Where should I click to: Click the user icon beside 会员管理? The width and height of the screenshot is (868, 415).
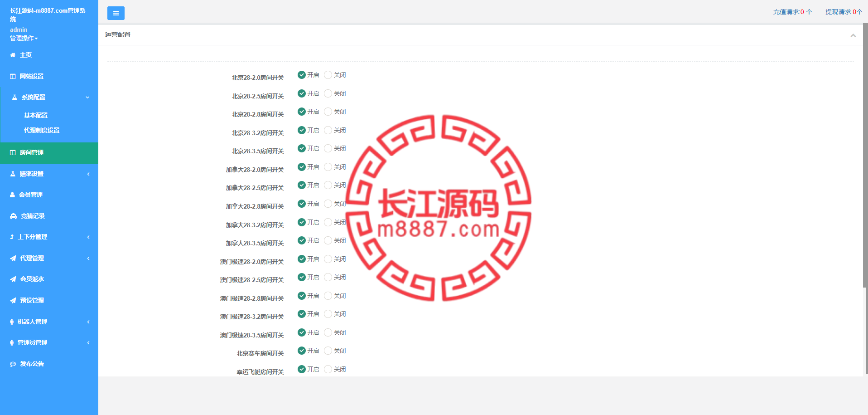pyautogui.click(x=12, y=195)
